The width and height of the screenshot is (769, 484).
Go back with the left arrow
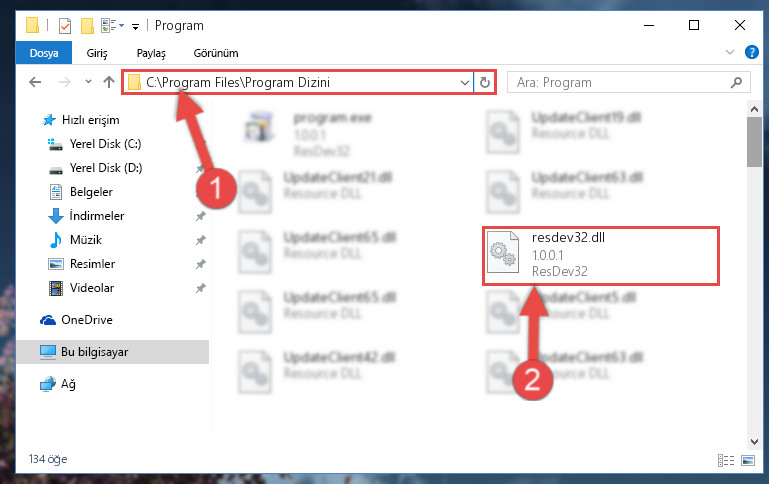(x=35, y=82)
